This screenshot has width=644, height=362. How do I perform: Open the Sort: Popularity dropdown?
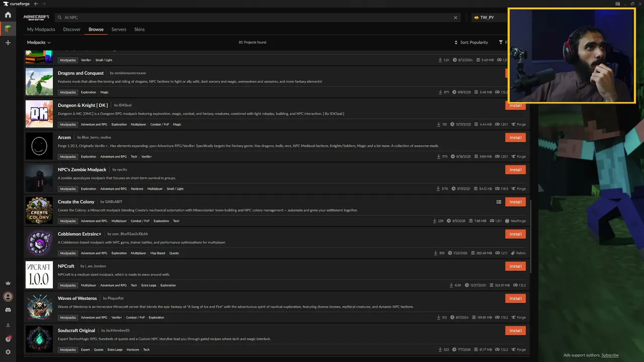[471, 42]
